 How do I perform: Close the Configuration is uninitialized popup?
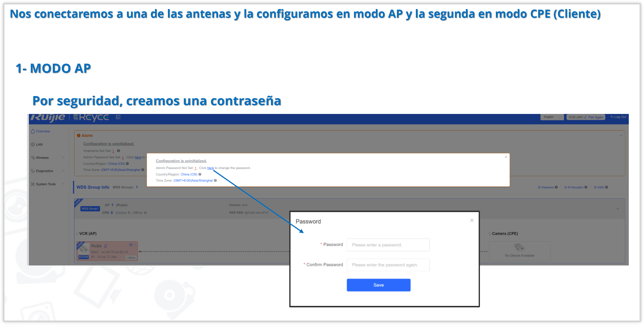pos(506,157)
